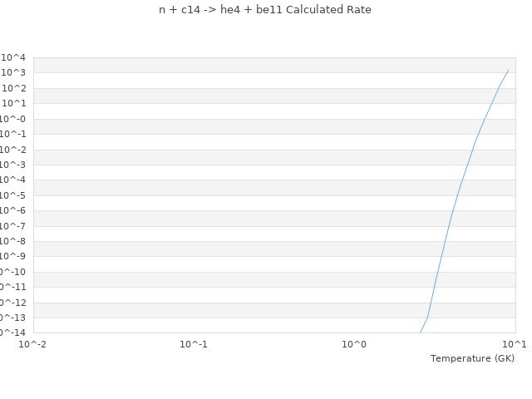Click the 10^-2 y-axis tick label
Screen dimensions: 532x399
click(x=13, y=150)
